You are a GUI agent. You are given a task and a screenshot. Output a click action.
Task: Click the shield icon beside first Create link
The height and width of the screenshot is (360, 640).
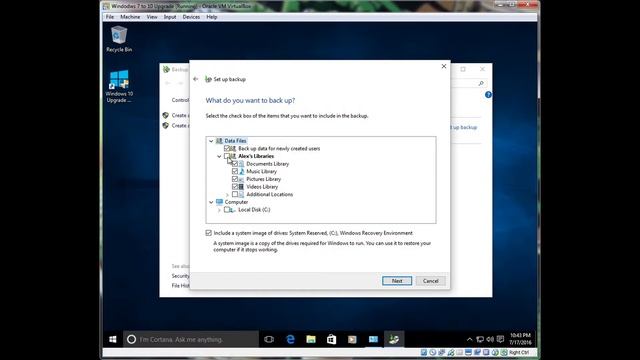coord(165,115)
